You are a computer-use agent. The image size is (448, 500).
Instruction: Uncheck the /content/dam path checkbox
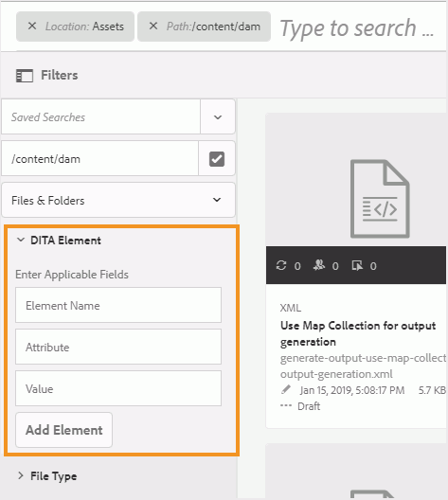click(217, 159)
